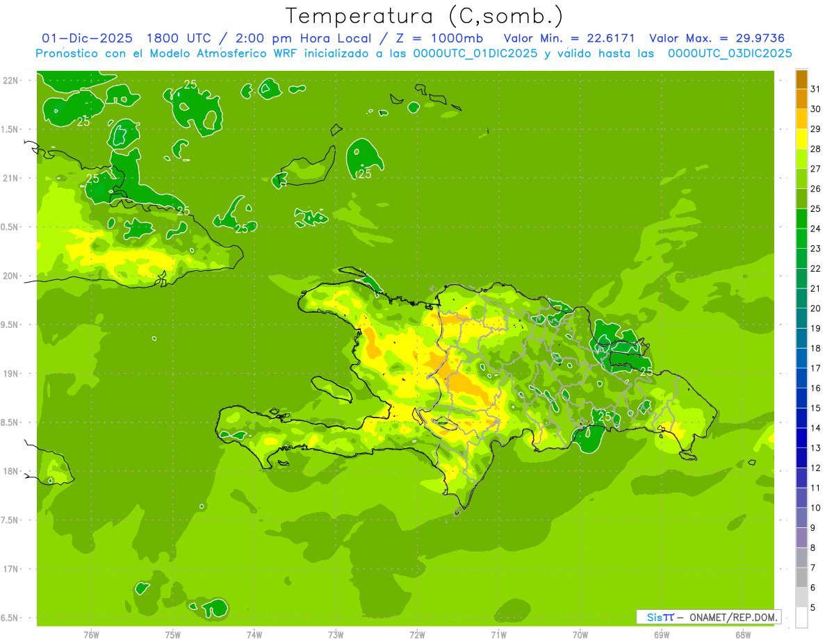The width and height of the screenshot is (834, 644).
Task: Click the legend scale value "31"
Action: click(x=815, y=89)
